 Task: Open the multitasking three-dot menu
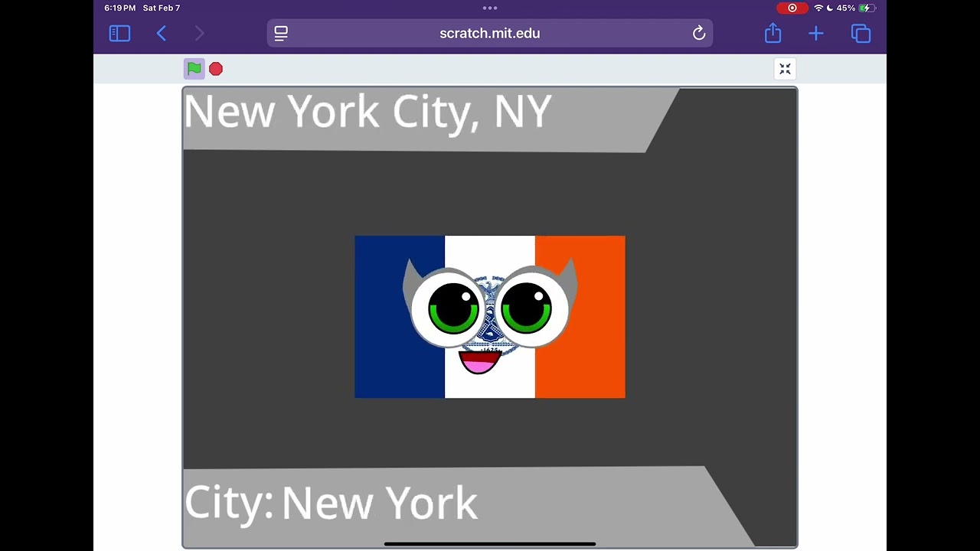490,8
